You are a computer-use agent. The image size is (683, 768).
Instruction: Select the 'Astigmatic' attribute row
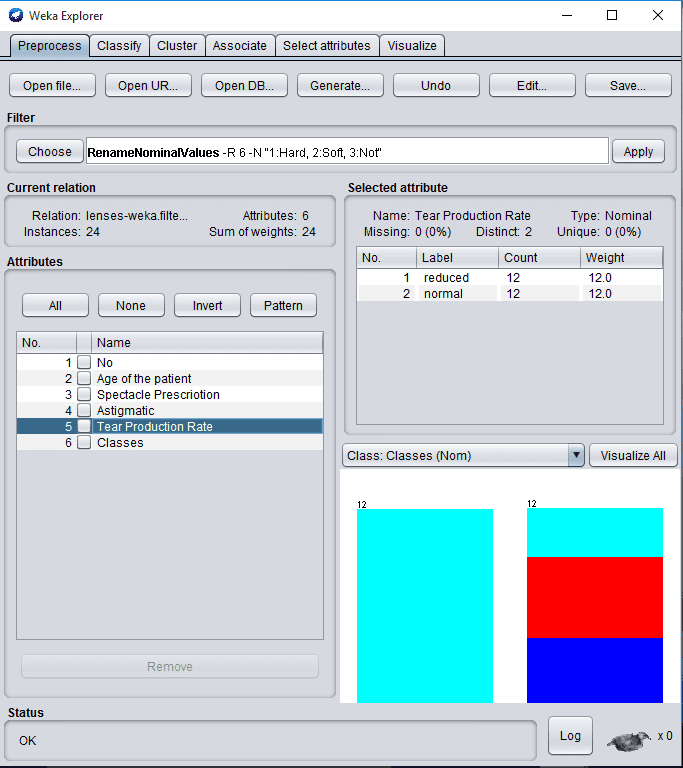coord(170,410)
